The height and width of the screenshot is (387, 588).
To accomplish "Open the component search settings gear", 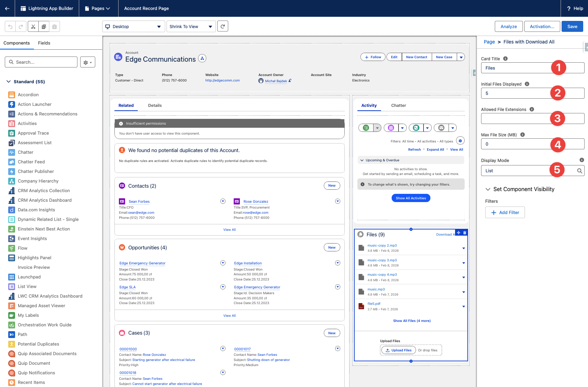I will [87, 62].
